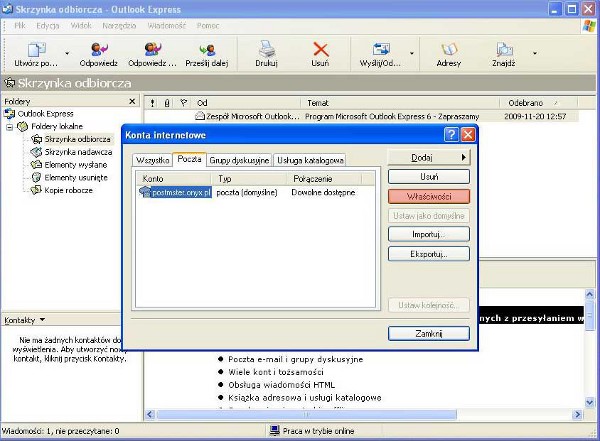Click the dialog help question mark icon
This screenshot has width=600, height=441.
[452, 134]
